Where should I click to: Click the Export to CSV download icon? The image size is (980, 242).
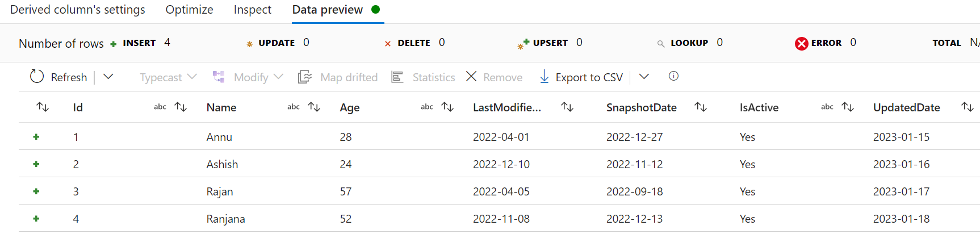544,77
